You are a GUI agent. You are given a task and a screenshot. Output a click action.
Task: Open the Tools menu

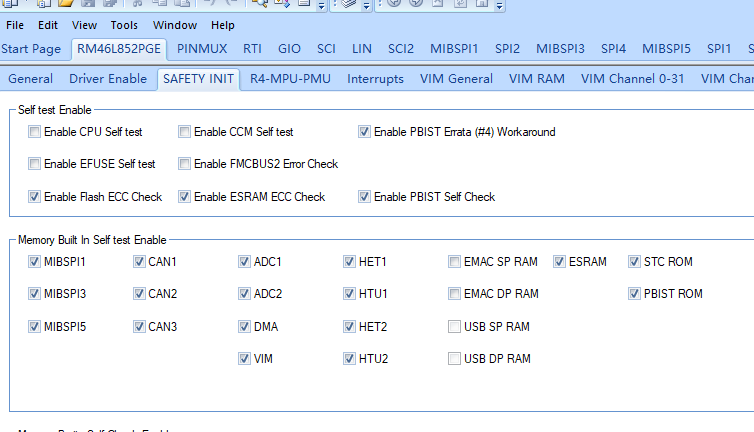coord(124,25)
